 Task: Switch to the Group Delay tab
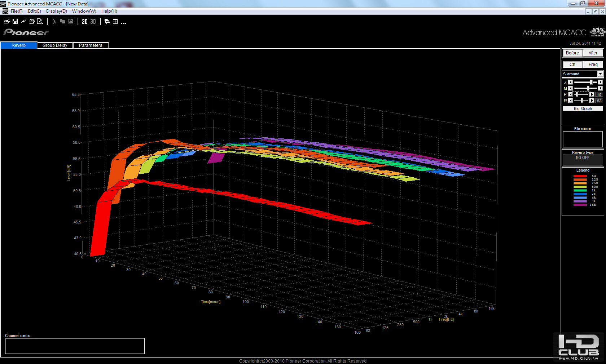tap(55, 45)
